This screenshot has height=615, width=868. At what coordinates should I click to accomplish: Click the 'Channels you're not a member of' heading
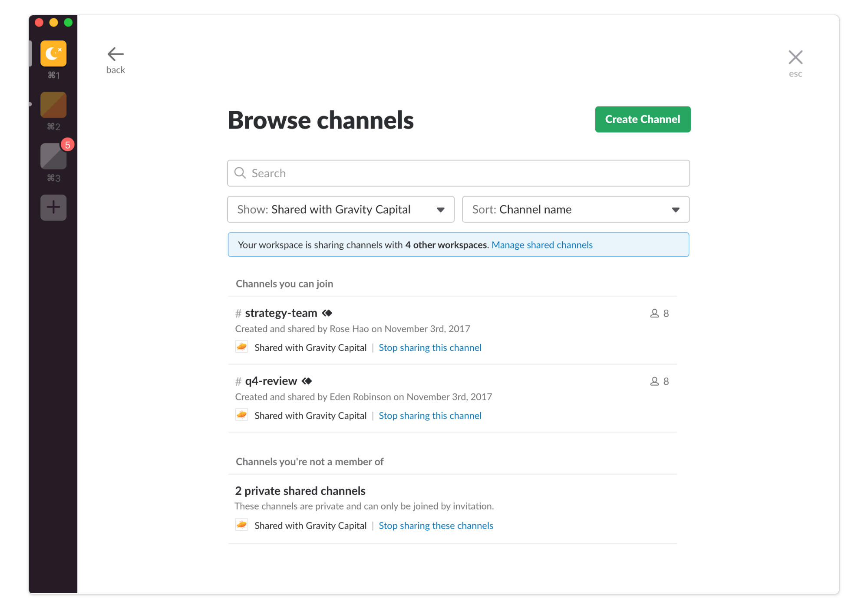[x=310, y=462]
